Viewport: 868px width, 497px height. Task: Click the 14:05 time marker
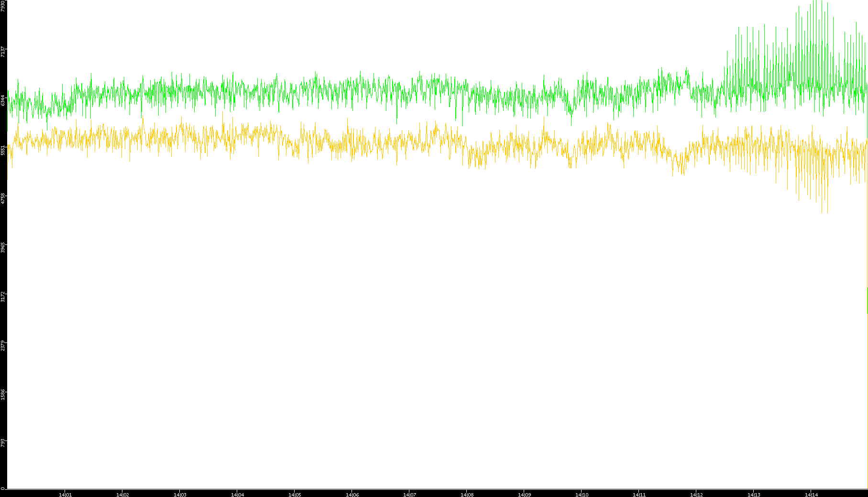pyautogui.click(x=295, y=494)
